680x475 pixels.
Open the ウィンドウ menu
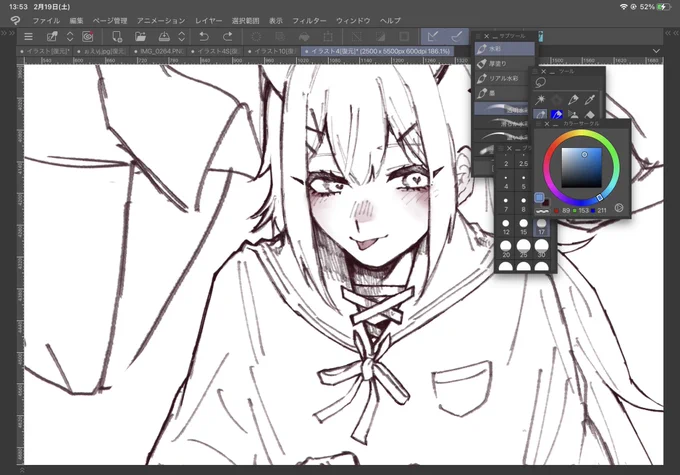pos(353,20)
